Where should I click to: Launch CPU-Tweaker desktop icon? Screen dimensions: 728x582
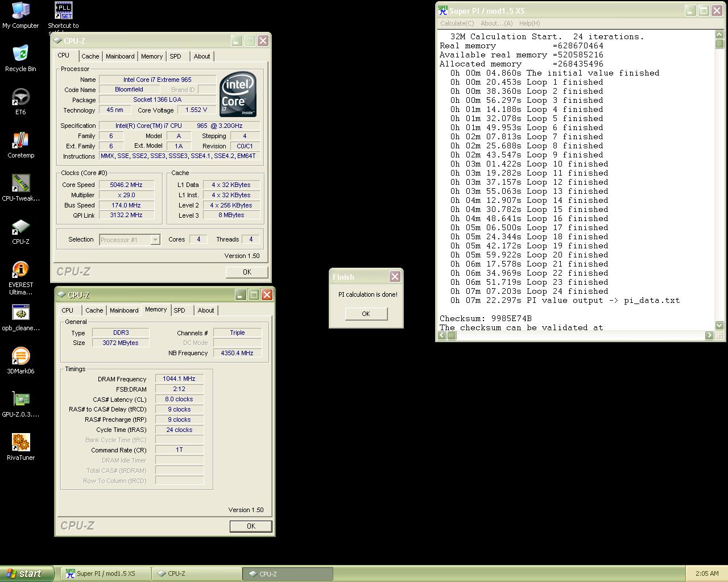pos(20,188)
